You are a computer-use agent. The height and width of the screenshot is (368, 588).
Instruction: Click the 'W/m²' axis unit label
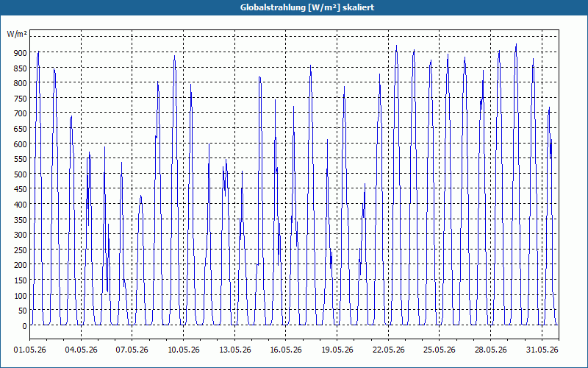(x=17, y=34)
